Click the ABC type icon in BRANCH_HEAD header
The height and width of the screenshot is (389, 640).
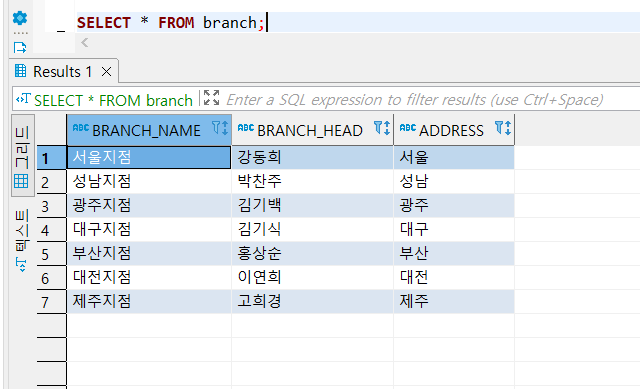(246, 128)
